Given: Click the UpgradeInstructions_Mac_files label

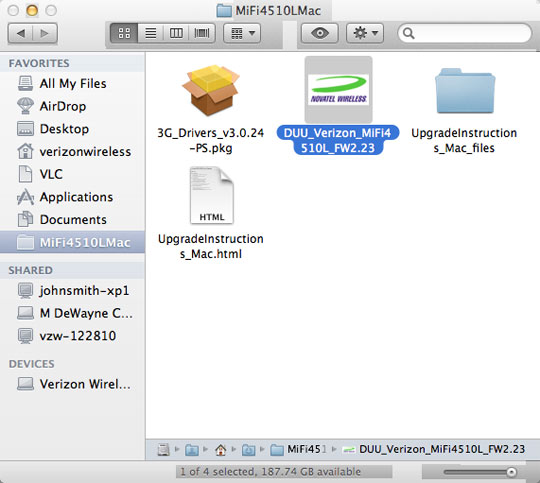Looking at the screenshot, I should [x=464, y=141].
